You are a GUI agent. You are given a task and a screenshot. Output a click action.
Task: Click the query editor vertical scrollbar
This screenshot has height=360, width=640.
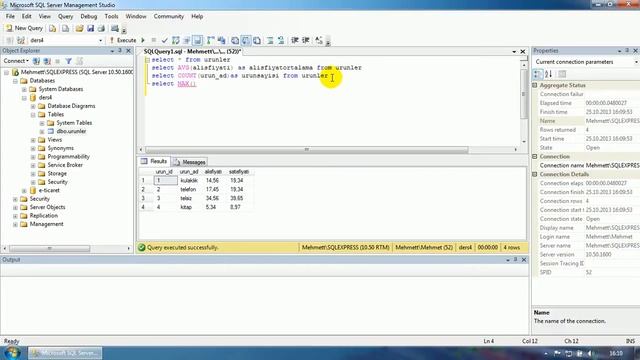point(524,94)
